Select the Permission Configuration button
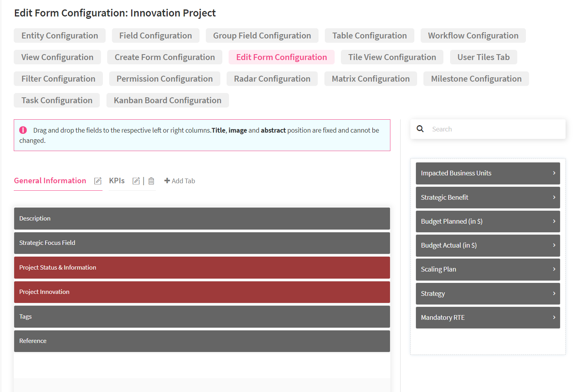The image size is (575, 392). coord(165,79)
